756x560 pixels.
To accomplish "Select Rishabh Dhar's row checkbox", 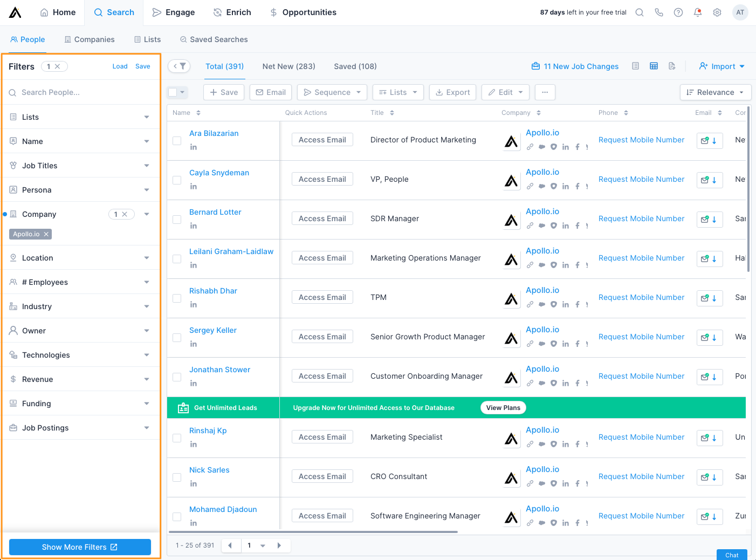I will click(177, 298).
